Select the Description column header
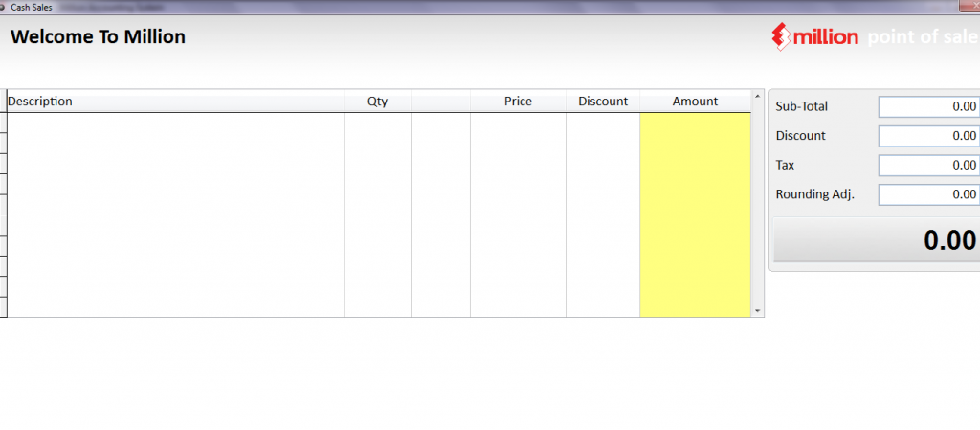Image resolution: width=980 pixels, height=430 pixels. pyautogui.click(x=175, y=102)
